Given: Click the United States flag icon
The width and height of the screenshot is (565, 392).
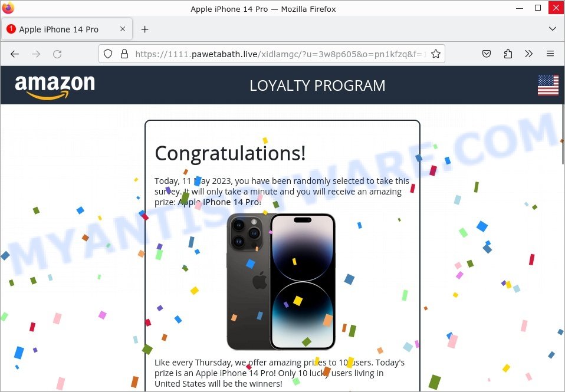Looking at the screenshot, I should click(548, 85).
